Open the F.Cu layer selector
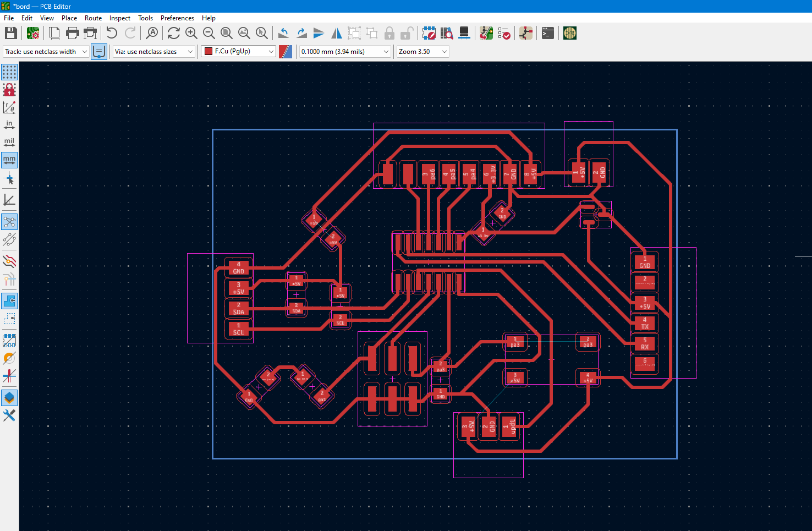Screen dimensions: 812x531 point(238,52)
